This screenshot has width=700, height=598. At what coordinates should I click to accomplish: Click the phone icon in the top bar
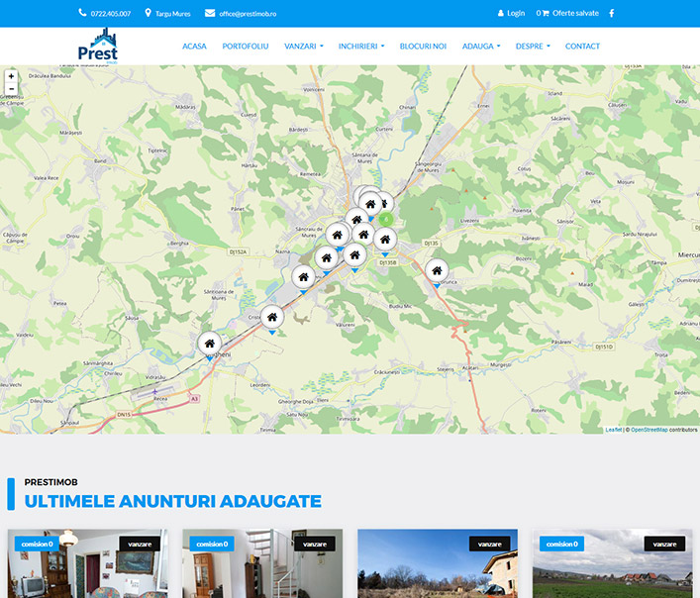click(82, 13)
